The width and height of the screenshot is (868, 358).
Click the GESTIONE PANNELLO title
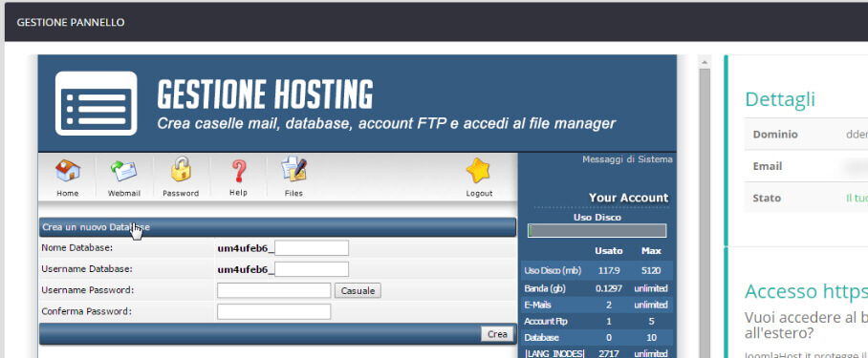click(x=71, y=23)
